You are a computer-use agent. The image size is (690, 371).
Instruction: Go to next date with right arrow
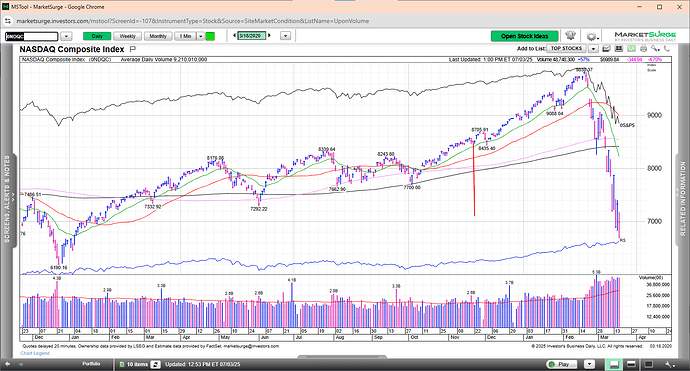point(269,36)
